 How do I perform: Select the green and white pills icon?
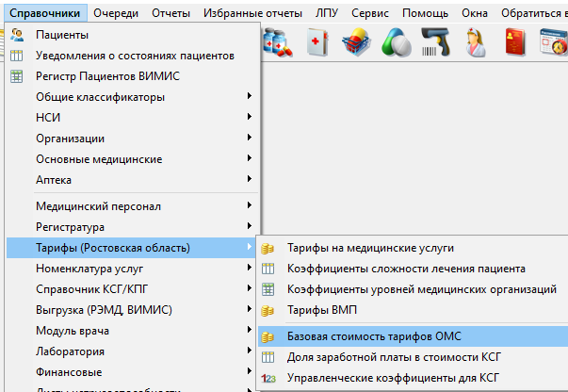tap(396, 41)
